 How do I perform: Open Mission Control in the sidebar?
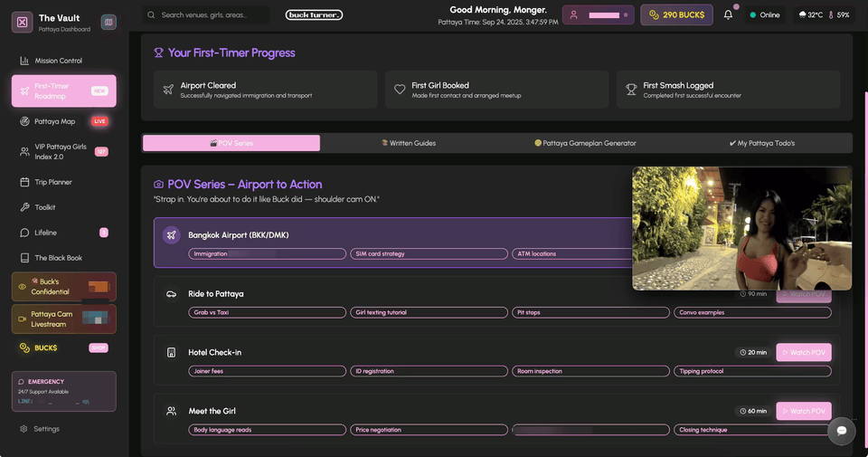(58, 61)
